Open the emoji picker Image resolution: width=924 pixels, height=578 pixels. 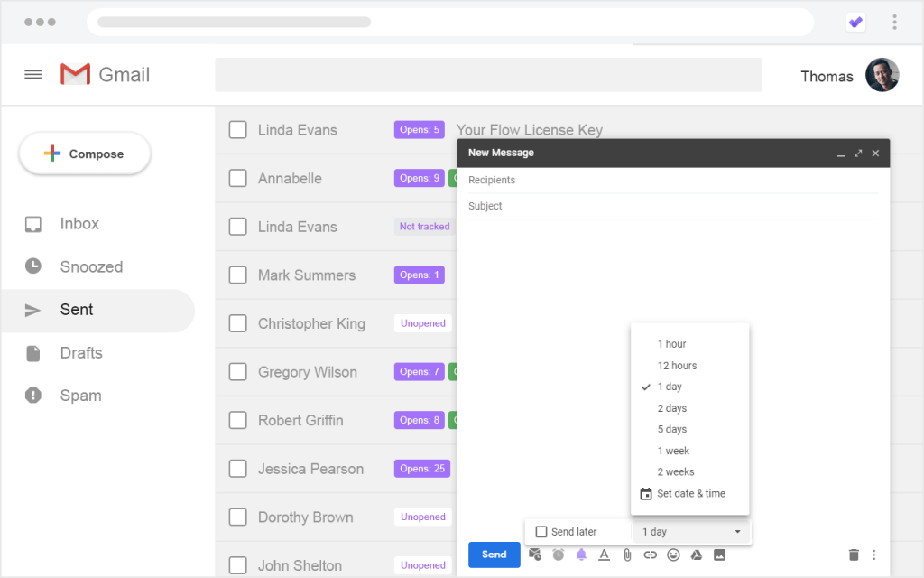673,555
